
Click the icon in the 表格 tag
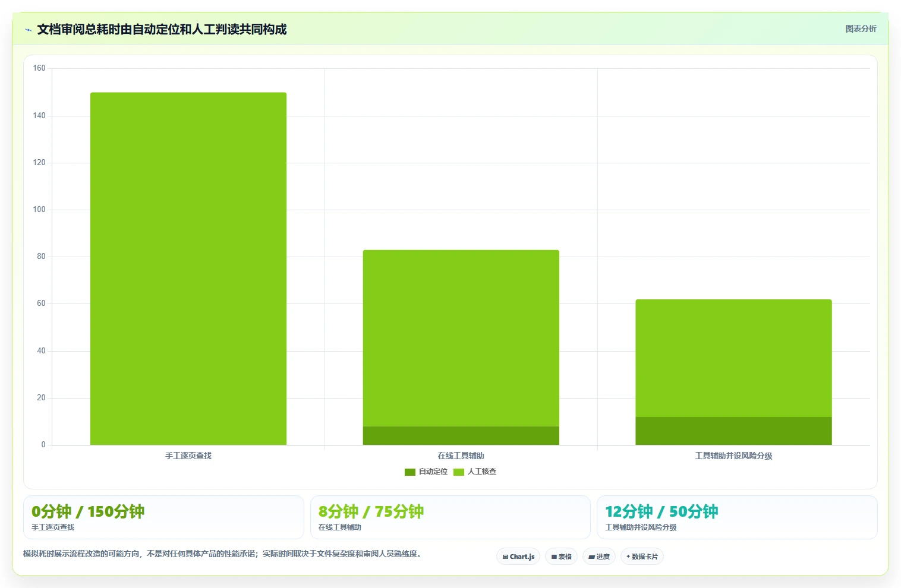(554, 557)
